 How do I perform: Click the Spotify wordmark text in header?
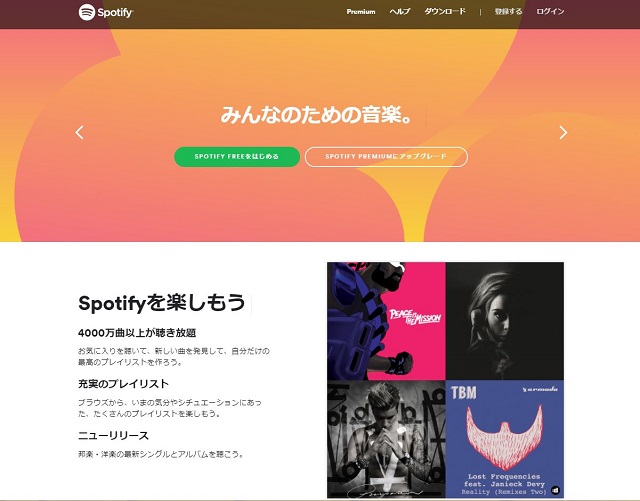point(115,12)
